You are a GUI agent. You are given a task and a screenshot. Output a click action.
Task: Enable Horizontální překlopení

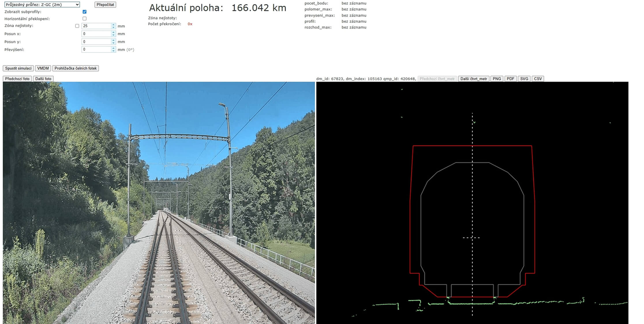click(x=85, y=19)
